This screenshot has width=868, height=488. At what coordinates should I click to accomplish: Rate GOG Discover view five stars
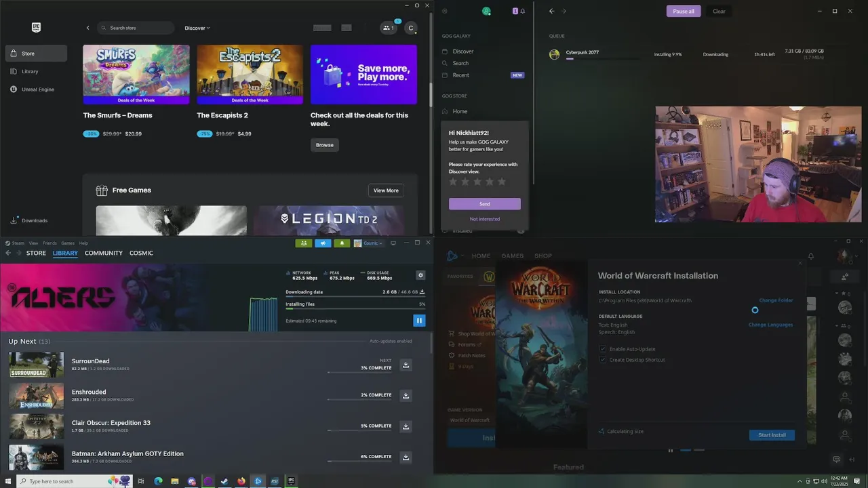pyautogui.click(x=502, y=182)
